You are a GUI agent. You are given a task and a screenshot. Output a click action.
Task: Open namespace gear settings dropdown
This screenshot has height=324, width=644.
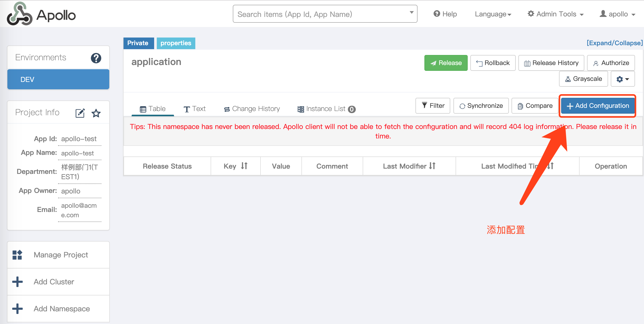(x=623, y=79)
